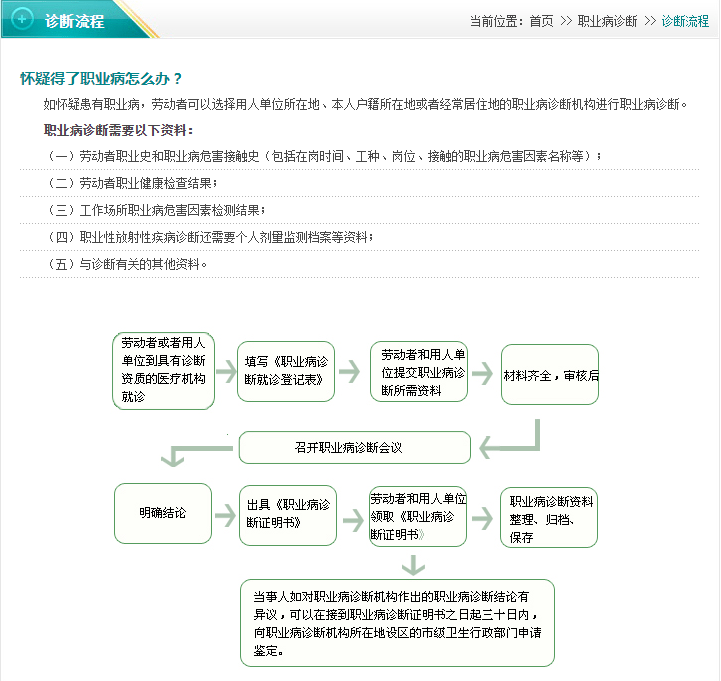Click flowchart box 劳动者和用人单位提交职业病诊断所需资料

click(419, 372)
